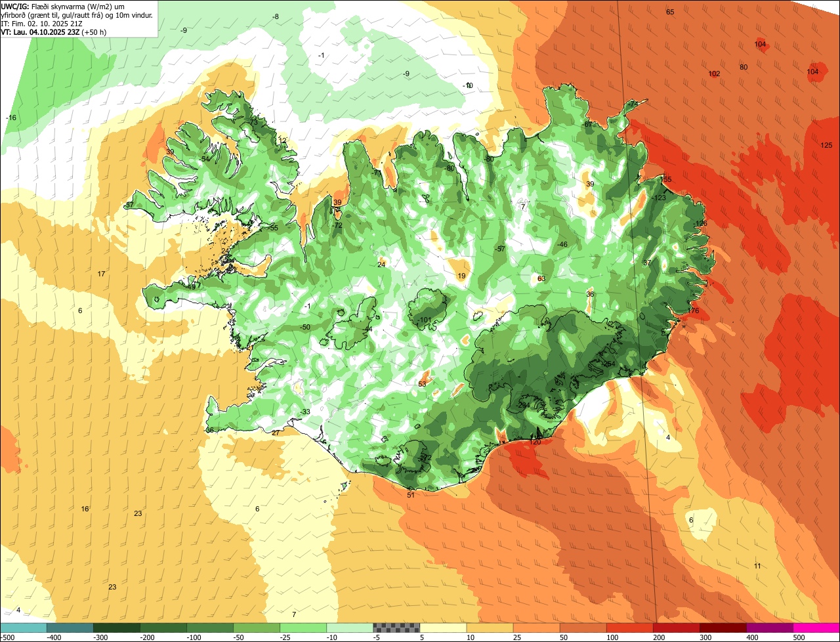Click the title line 'UWC/IG: Flæði skynvarma (W/m2) um'
Viewport: 840px width, 642px height.
pos(62,6)
